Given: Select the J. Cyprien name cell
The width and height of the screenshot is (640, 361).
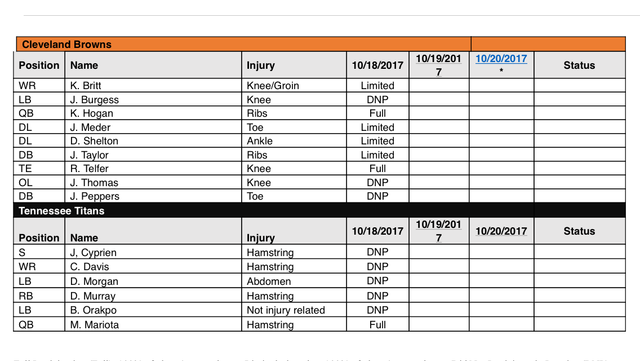Looking at the screenshot, I should [x=153, y=252].
